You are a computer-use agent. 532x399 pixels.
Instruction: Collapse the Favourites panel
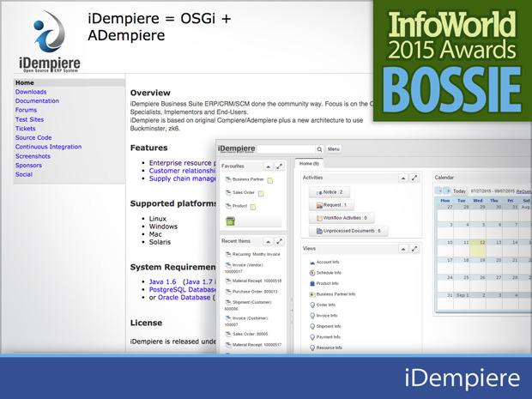[x=268, y=166]
